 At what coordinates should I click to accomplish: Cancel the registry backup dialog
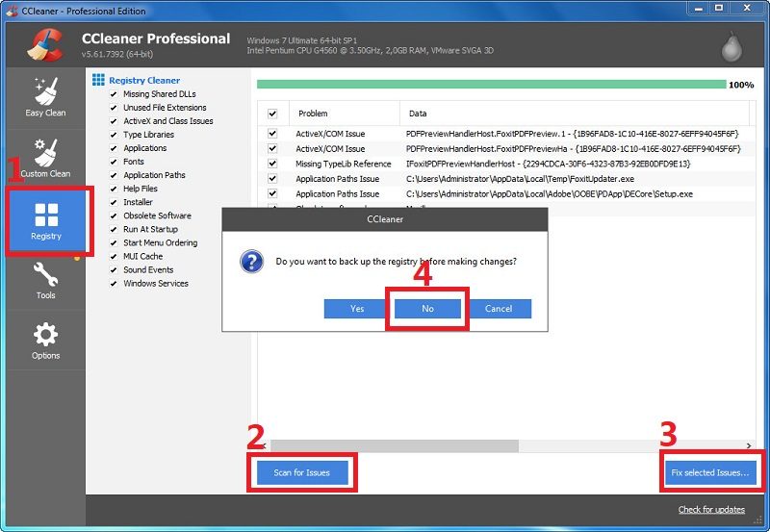tap(499, 309)
